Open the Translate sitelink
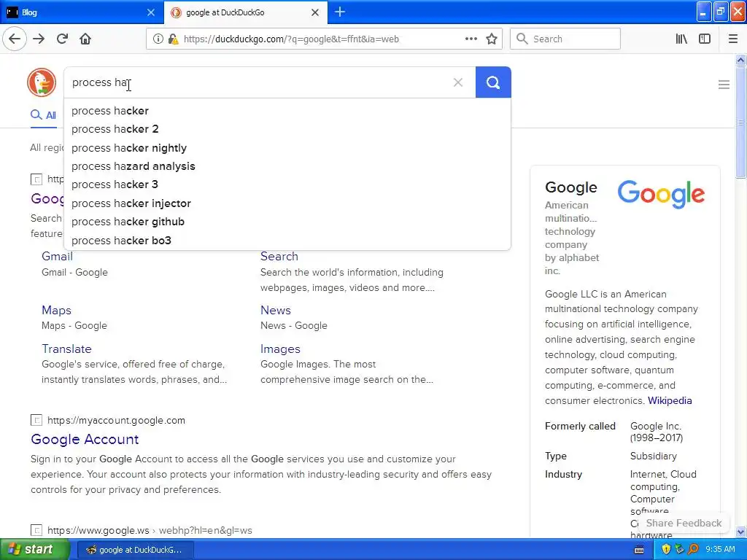The image size is (747, 560). 66,349
